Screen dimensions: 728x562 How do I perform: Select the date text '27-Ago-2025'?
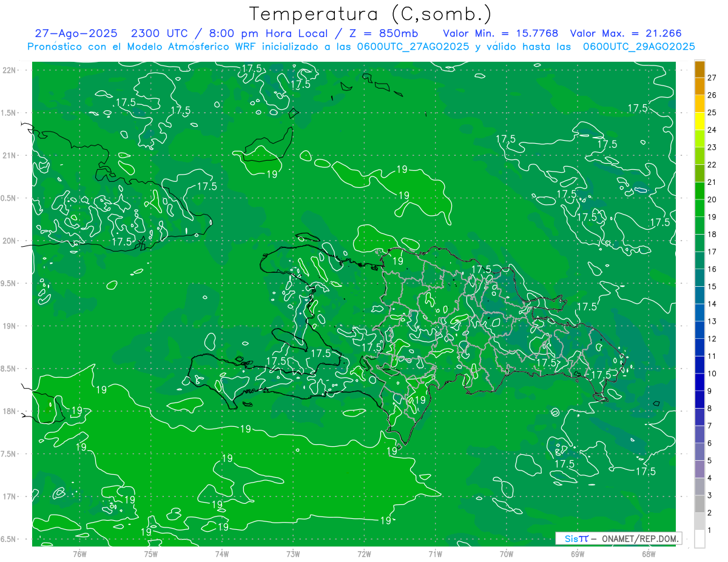coord(76,33)
